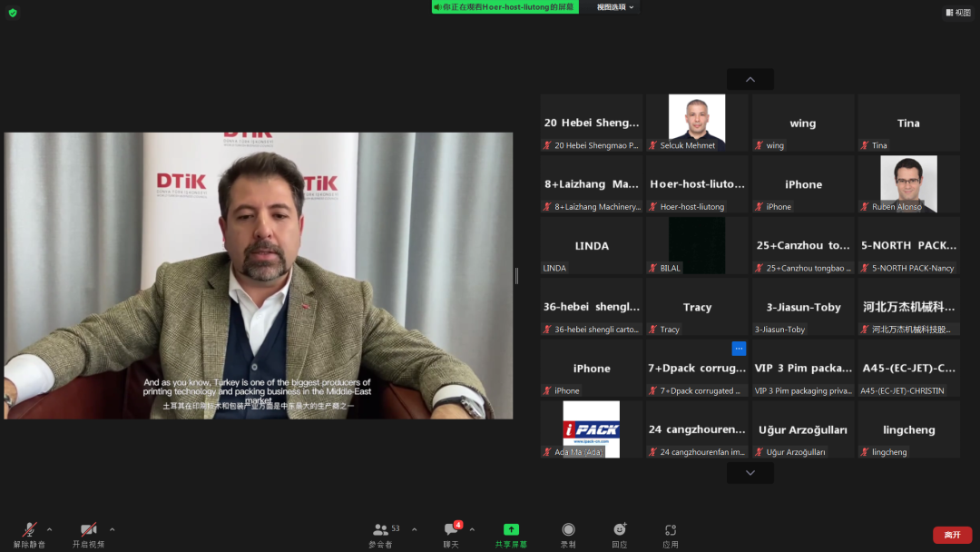Expand audio options arrow beside mute button
This screenshot has width=980, height=552.
[49, 529]
